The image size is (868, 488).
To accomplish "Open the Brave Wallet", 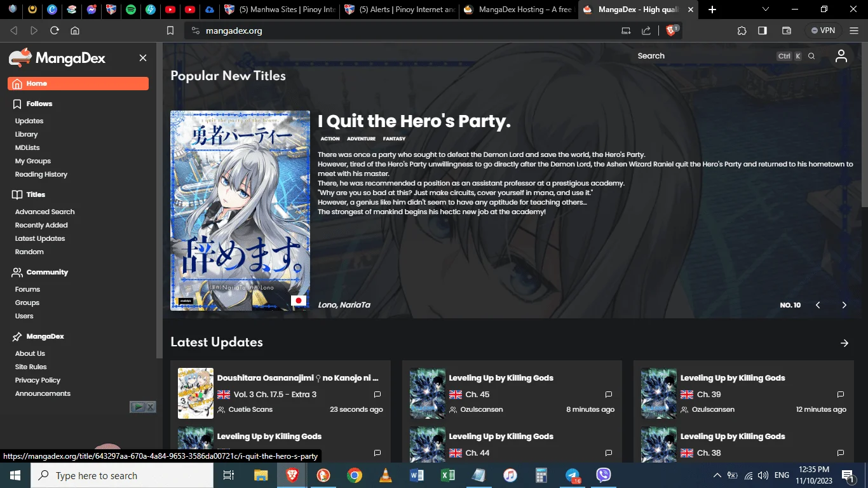I will tap(787, 30).
